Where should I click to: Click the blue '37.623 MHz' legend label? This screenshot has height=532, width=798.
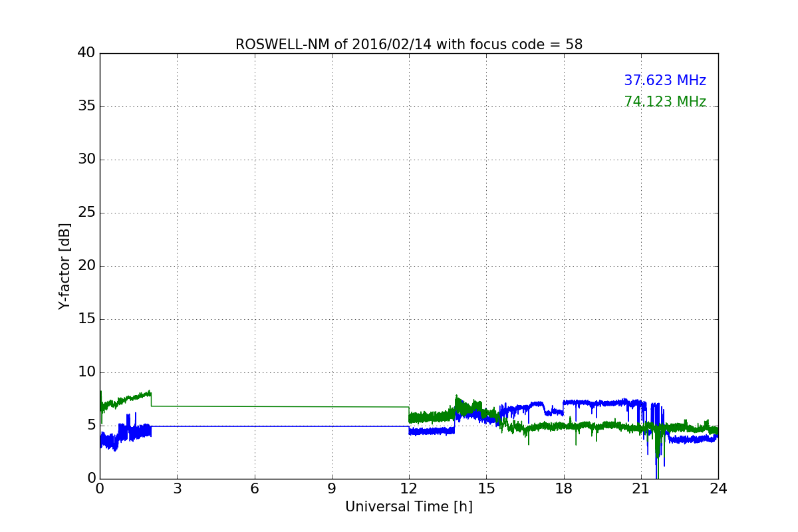click(665, 80)
